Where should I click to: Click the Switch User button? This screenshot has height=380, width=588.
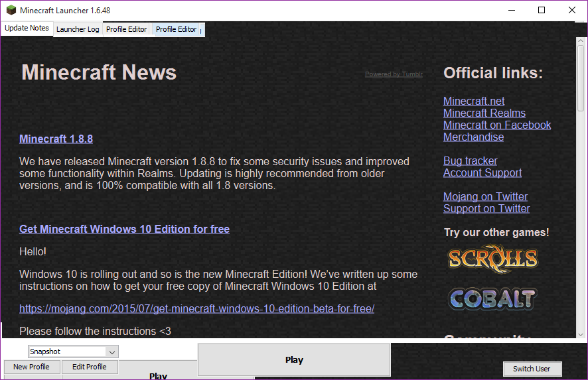pyautogui.click(x=532, y=369)
